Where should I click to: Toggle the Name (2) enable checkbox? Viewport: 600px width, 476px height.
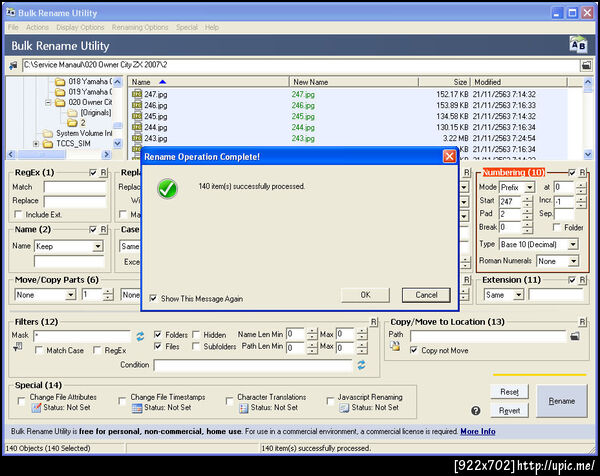point(93,230)
